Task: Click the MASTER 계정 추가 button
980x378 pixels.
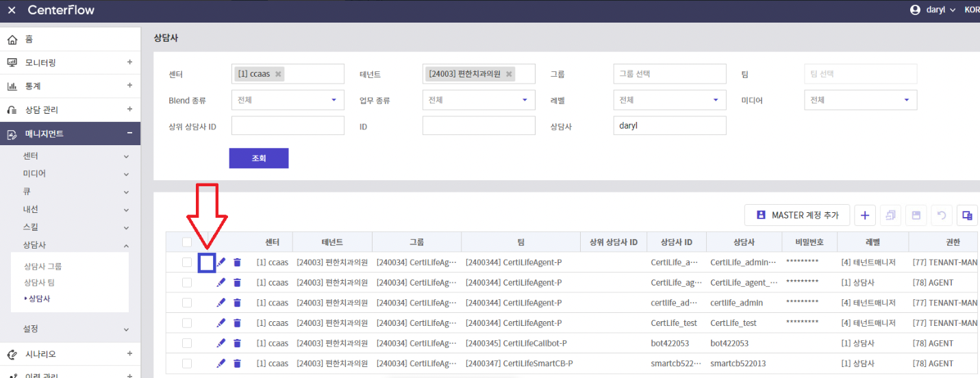Action: point(797,215)
